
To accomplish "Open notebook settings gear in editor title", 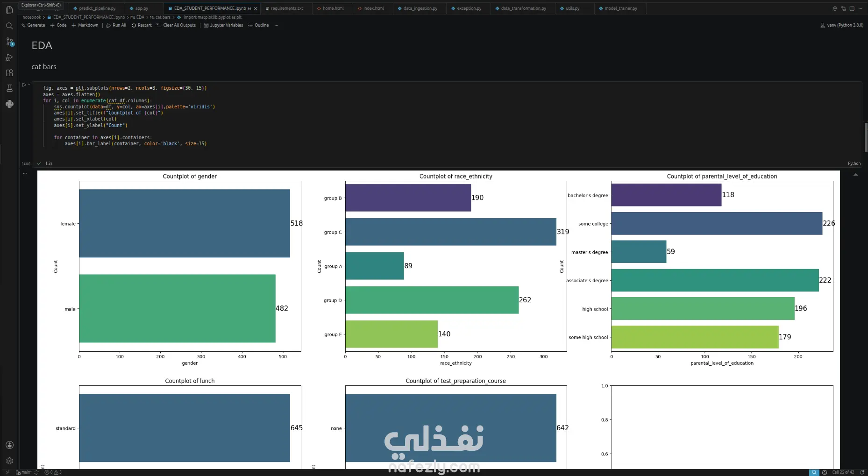I will click(x=835, y=8).
